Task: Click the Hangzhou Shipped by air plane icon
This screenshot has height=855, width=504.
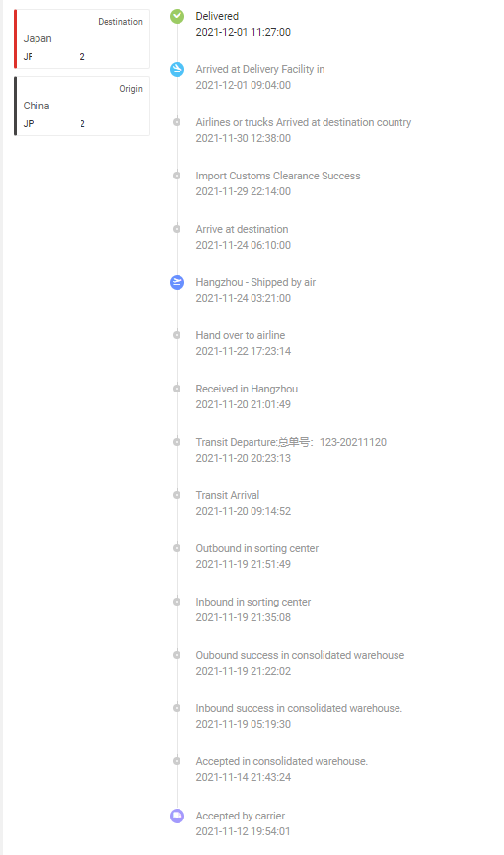Action: point(177,282)
